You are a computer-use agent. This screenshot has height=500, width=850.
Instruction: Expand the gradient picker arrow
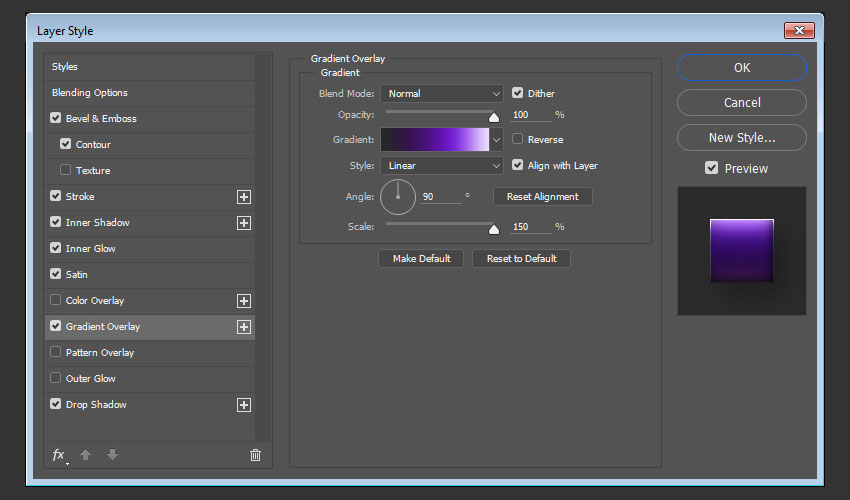496,140
